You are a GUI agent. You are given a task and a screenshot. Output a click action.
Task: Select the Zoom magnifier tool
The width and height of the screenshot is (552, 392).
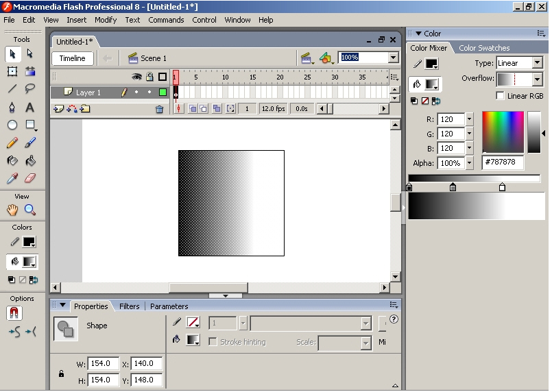(30, 210)
